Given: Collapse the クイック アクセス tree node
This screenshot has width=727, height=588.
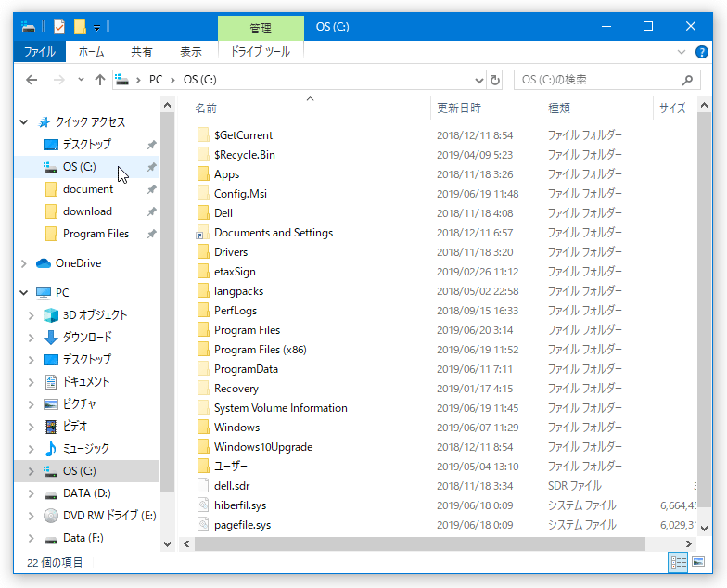Looking at the screenshot, I should (x=24, y=122).
